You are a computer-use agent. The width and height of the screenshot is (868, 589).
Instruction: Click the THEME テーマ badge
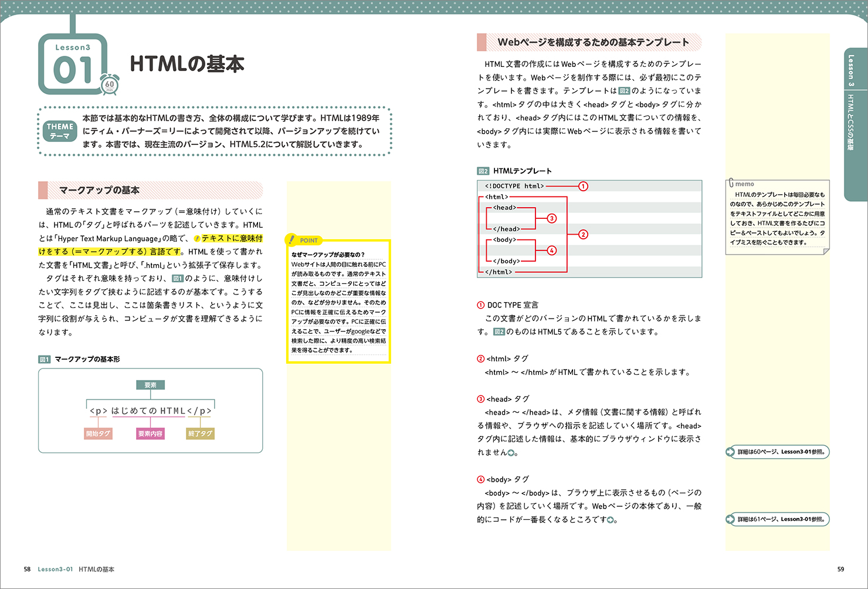click(x=60, y=131)
